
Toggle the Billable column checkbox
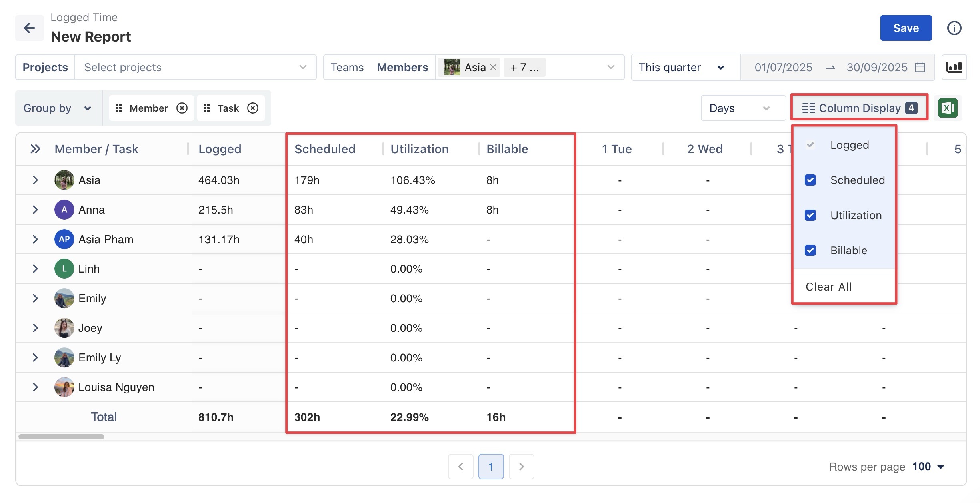click(810, 250)
